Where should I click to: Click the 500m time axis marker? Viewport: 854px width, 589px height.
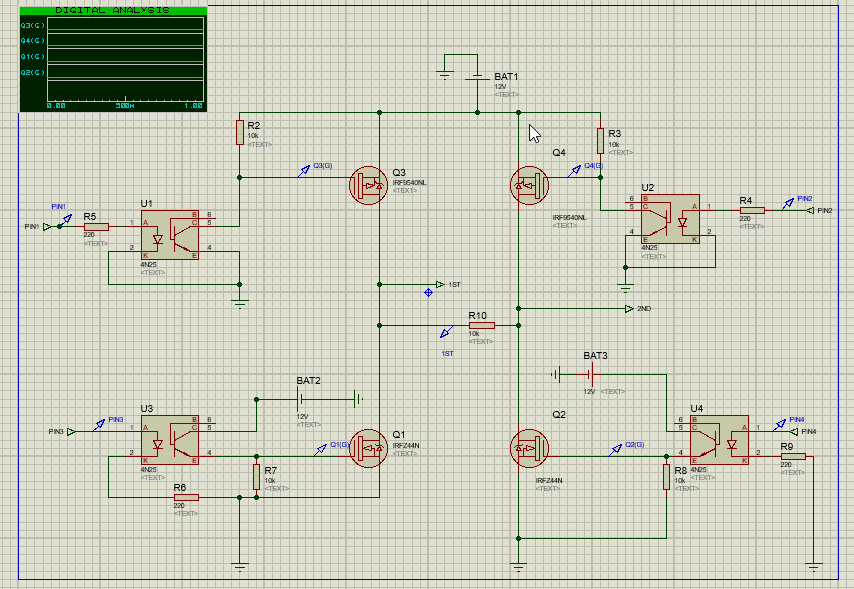point(125,105)
